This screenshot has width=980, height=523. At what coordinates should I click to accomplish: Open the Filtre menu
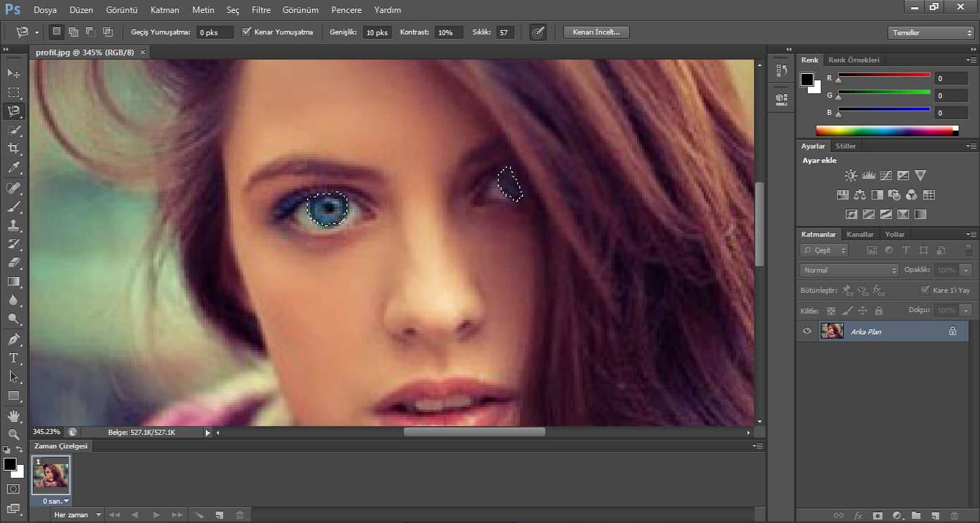261,10
